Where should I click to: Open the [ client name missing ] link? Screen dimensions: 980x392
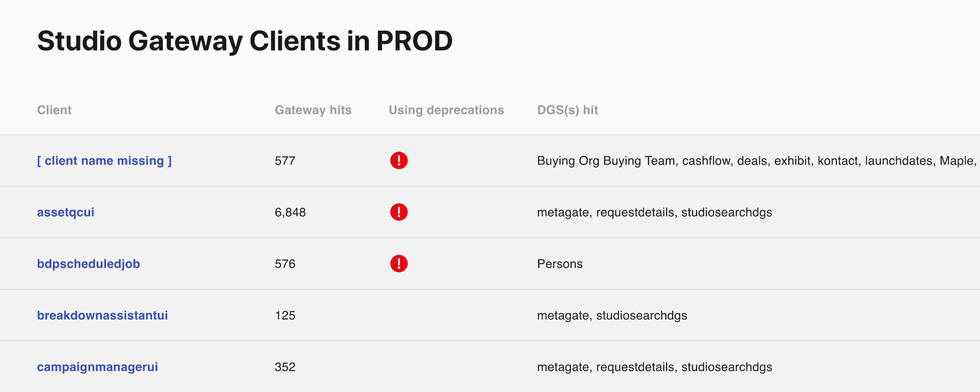click(104, 161)
